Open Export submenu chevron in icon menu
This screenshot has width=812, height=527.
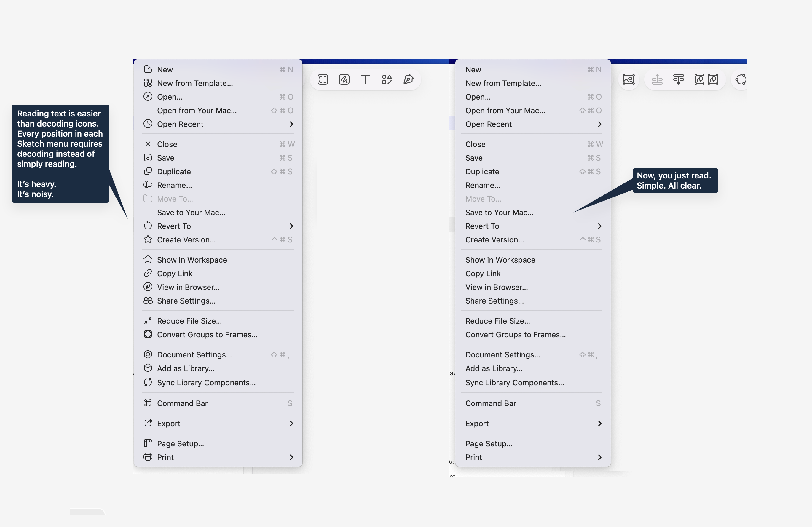pos(291,423)
